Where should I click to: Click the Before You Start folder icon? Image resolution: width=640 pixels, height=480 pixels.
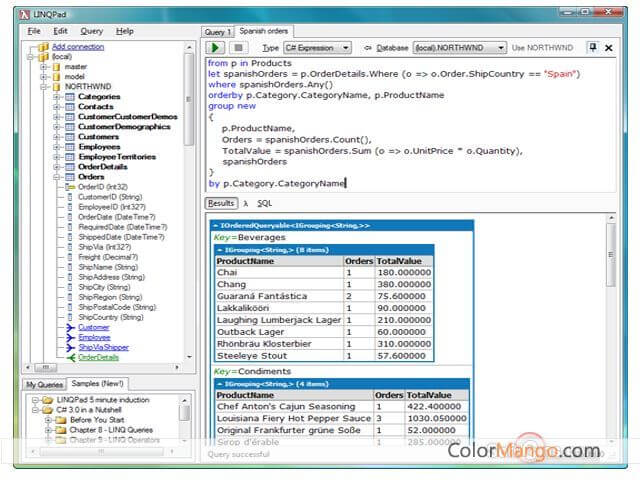(x=61, y=420)
